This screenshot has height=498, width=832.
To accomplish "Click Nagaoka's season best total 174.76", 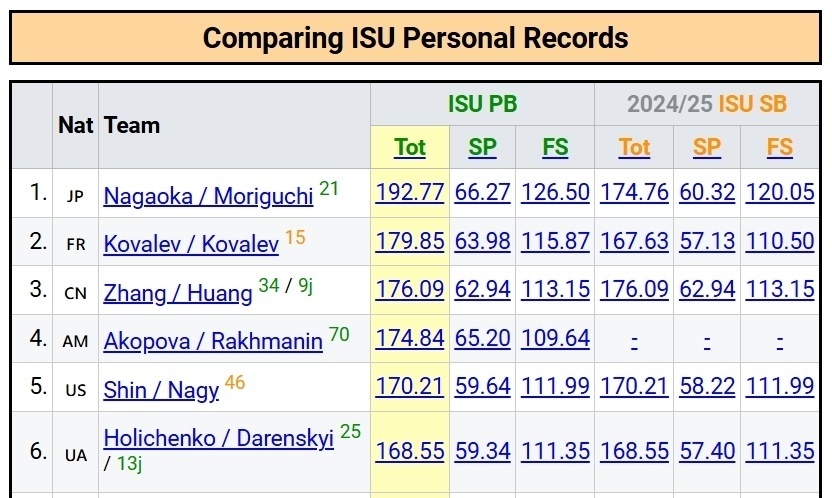I will pyautogui.click(x=634, y=192).
